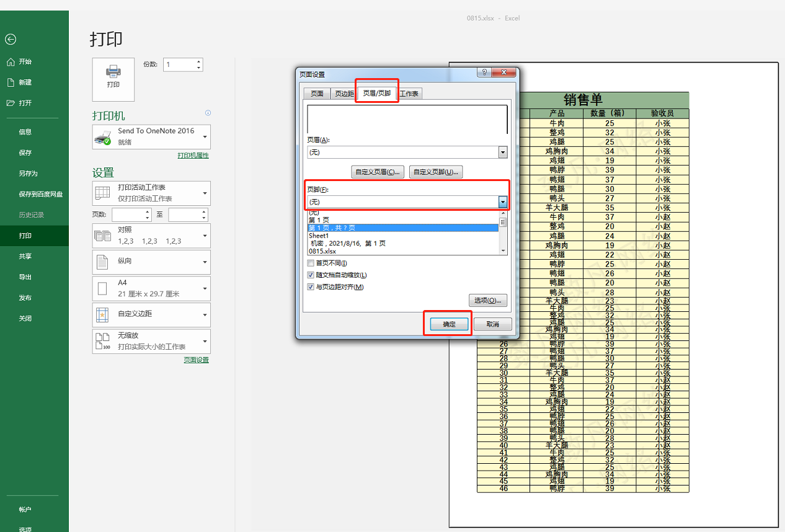Expand 打印活动工作表 dropdown
This screenshot has height=532, width=785.
[151, 193]
